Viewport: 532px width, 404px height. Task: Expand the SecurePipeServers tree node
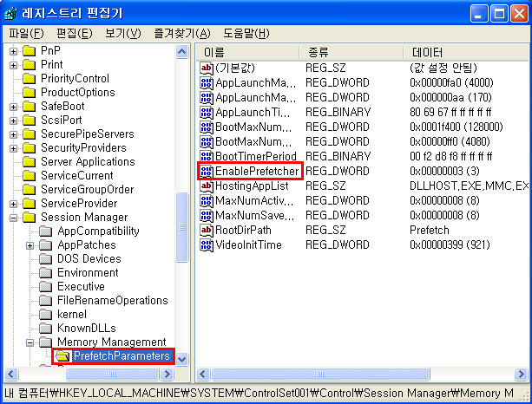tap(13, 134)
